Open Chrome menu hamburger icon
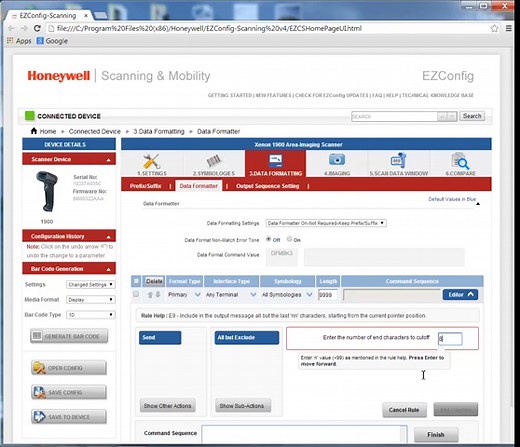The image size is (520, 447). tap(508, 28)
